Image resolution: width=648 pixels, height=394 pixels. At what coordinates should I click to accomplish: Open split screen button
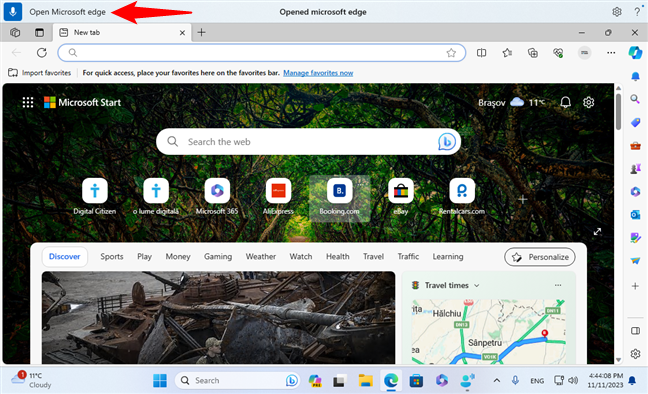pos(481,53)
